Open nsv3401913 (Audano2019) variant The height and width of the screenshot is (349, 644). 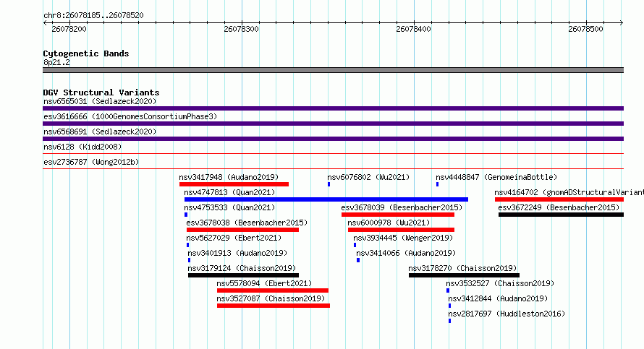tap(237, 253)
